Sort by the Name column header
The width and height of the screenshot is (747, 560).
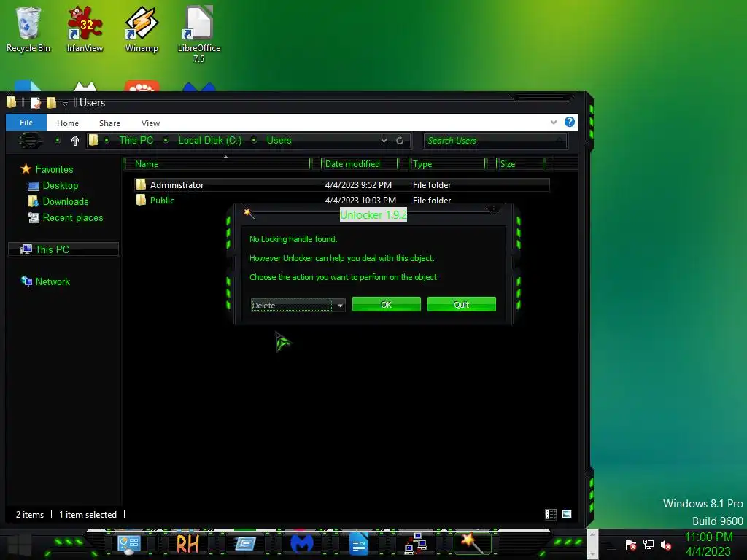point(217,164)
